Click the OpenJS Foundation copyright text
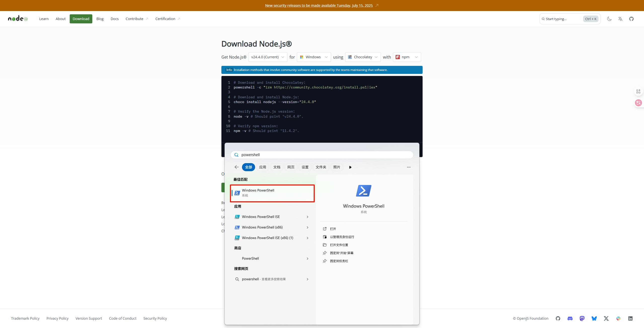 pyautogui.click(x=531, y=318)
